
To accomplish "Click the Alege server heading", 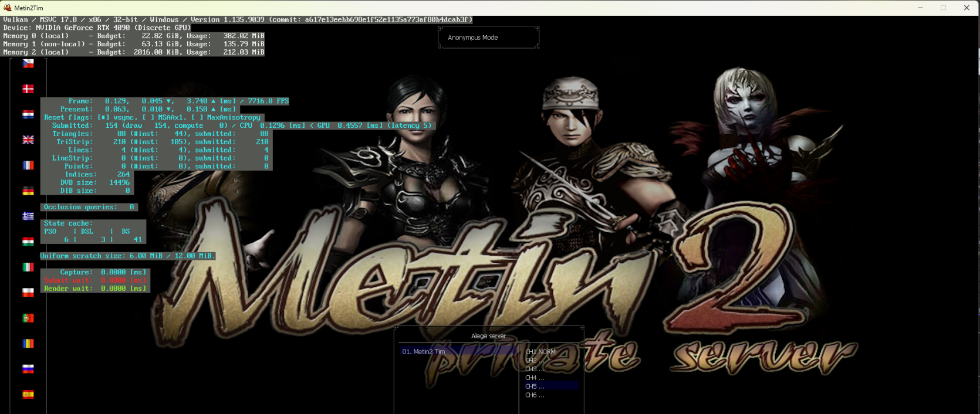I will (488, 336).
